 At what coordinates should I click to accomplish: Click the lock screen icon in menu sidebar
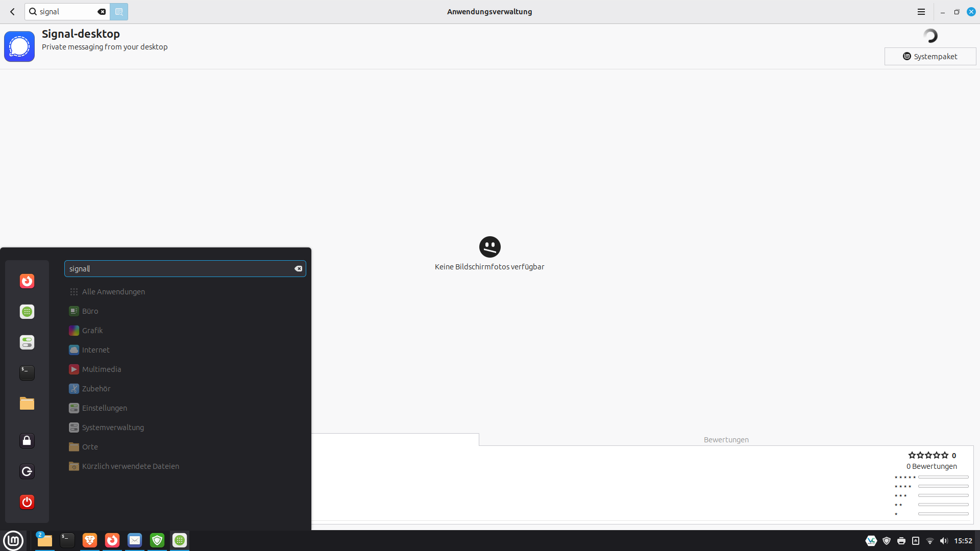pos(27,441)
